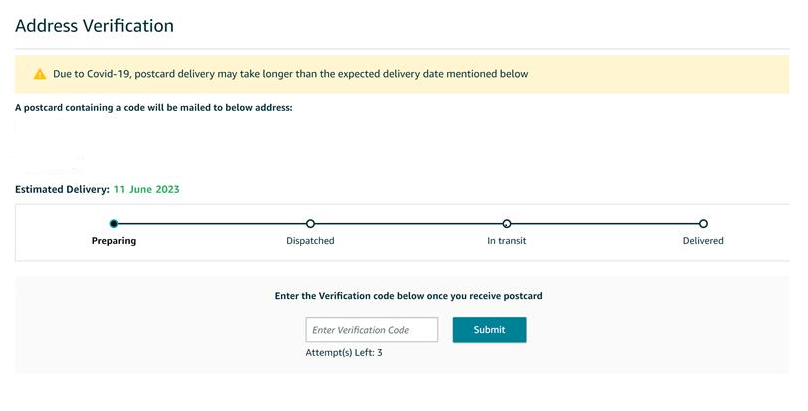Image resolution: width=808 pixels, height=411 pixels.
Task: Click the verification code instruction text
Action: coord(408,296)
